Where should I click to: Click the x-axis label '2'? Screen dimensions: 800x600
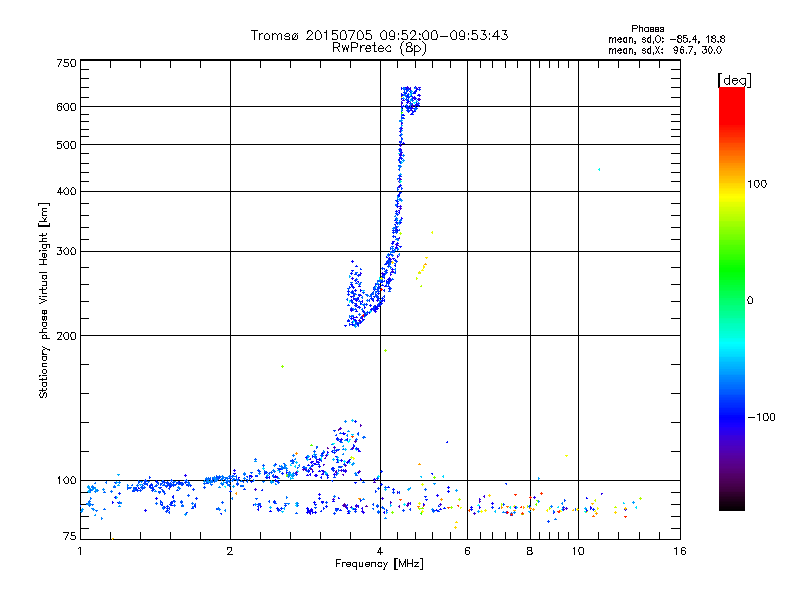230,551
